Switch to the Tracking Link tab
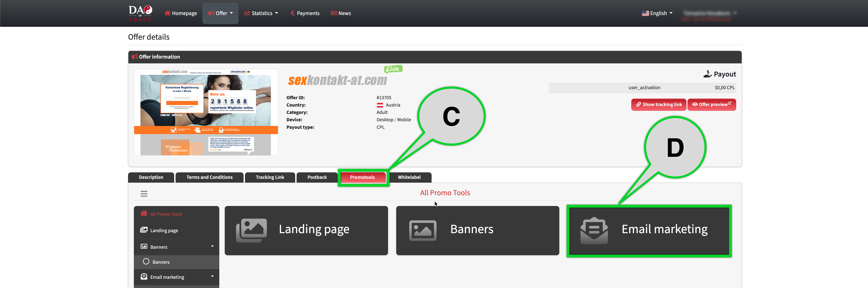 (270, 177)
